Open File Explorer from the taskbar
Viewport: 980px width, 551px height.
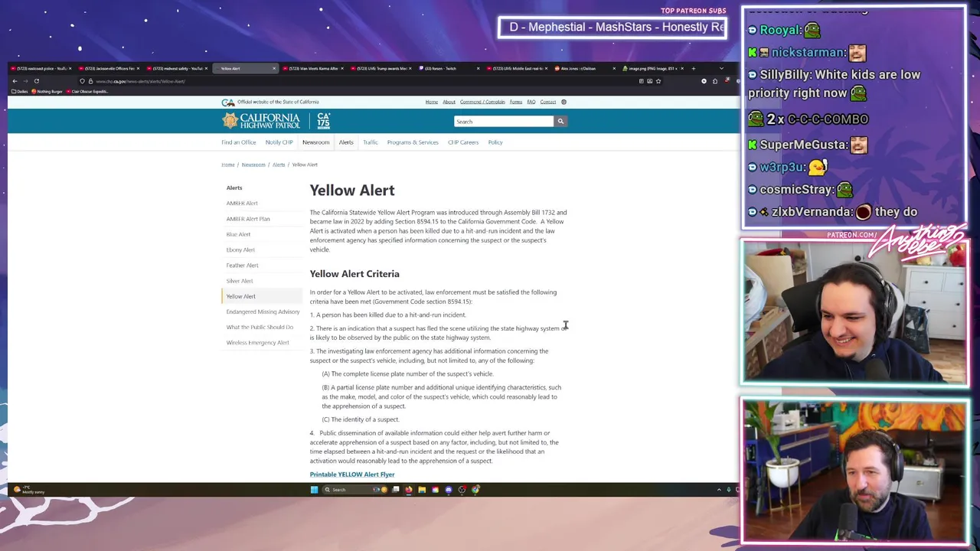(422, 490)
